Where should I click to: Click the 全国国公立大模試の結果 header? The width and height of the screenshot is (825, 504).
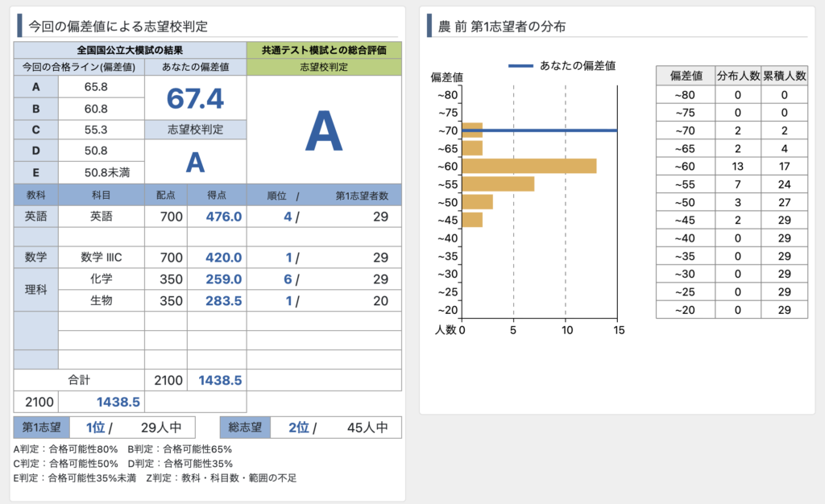pyautogui.click(x=130, y=50)
